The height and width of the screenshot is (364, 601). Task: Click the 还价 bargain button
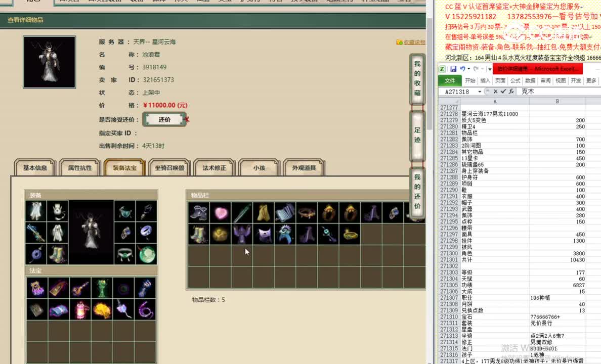(164, 119)
